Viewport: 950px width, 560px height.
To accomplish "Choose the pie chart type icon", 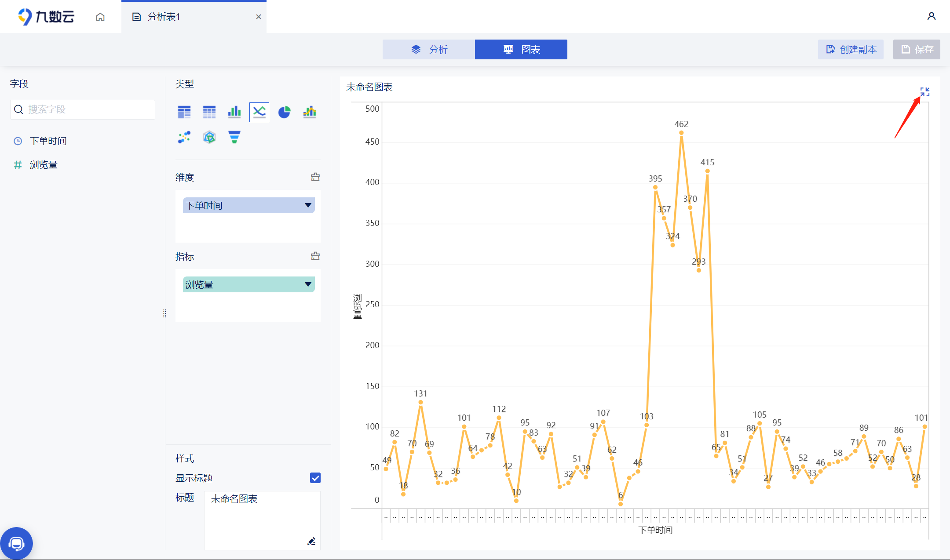I will coord(285,112).
